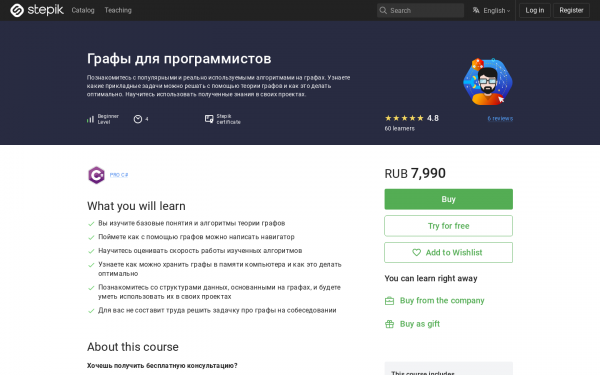Image resolution: width=600 pixels, height=375 pixels.
Task: Open Buy from the company link
Action: coord(442,300)
